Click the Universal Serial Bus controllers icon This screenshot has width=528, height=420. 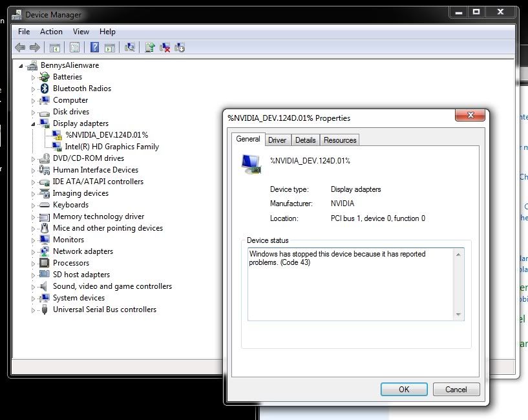45,310
